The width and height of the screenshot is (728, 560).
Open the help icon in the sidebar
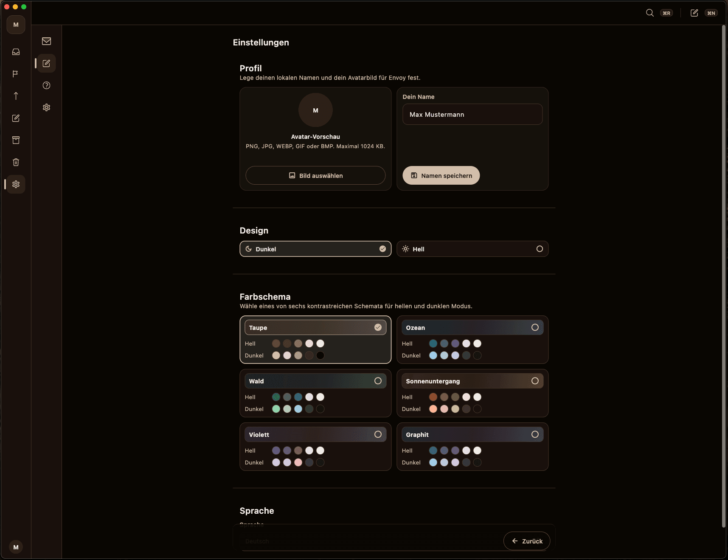(46, 85)
